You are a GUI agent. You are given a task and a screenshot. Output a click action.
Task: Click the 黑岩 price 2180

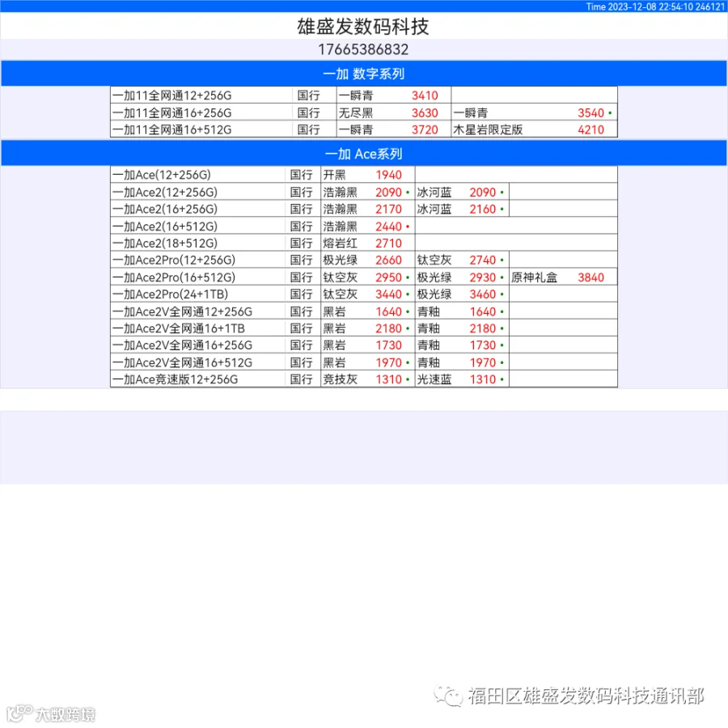(x=388, y=328)
